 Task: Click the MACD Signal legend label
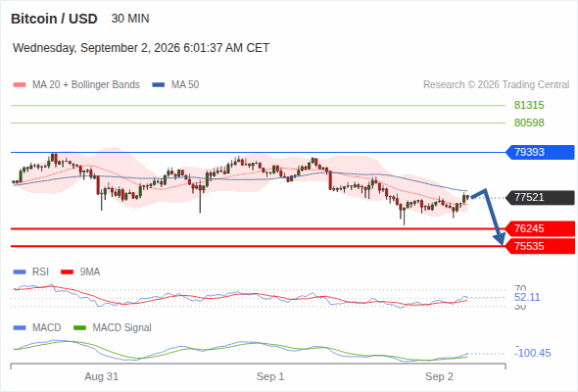(x=121, y=328)
